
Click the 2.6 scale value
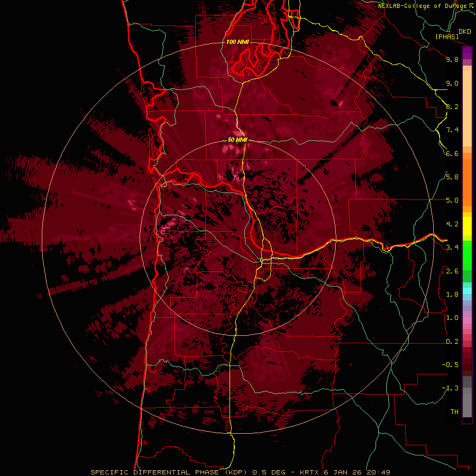tap(452, 271)
